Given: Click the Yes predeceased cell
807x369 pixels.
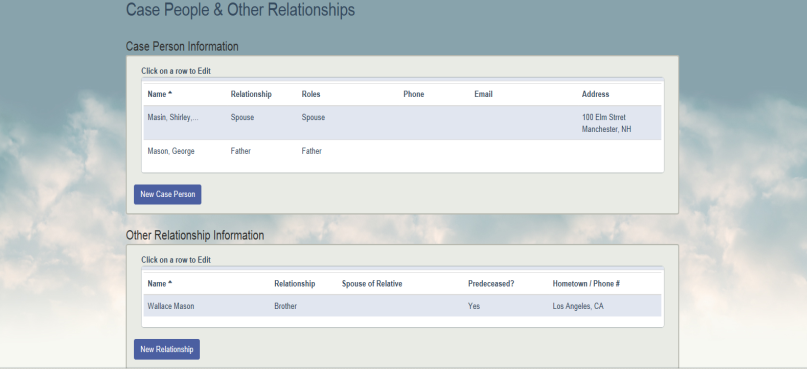Looking at the screenshot, I should point(473,306).
